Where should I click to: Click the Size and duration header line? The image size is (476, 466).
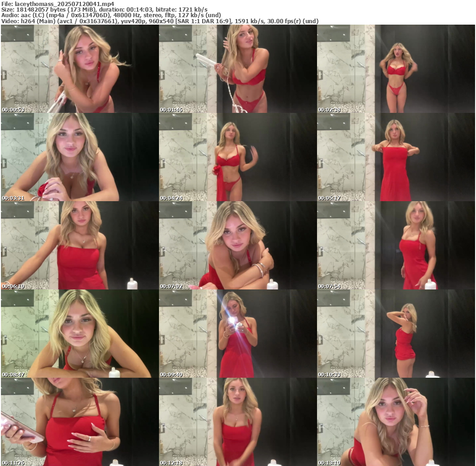[x=105, y=9]
